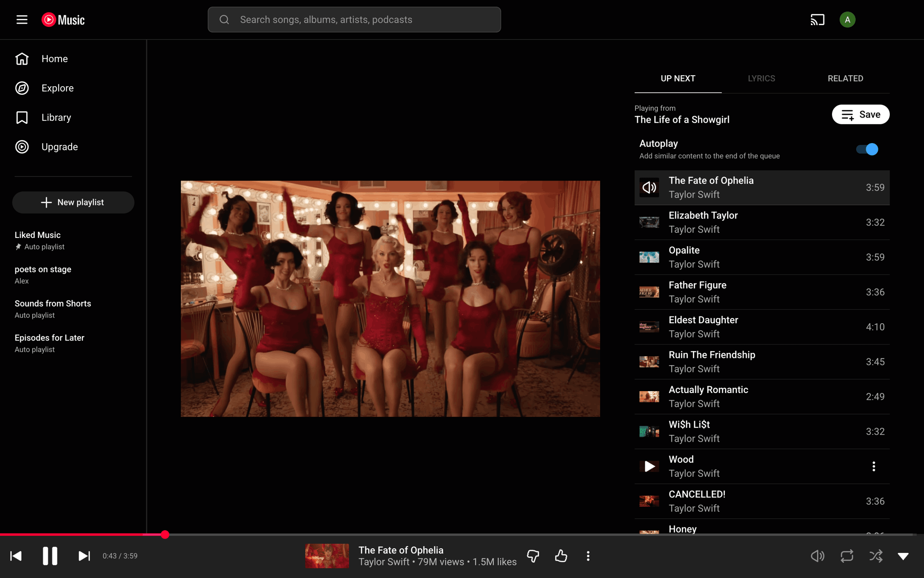Image resolution: width=924 pixels, height=578 pixels.
Task: Save the queue to a playlist
Action: pyautogui.click(x=860, y=115)
